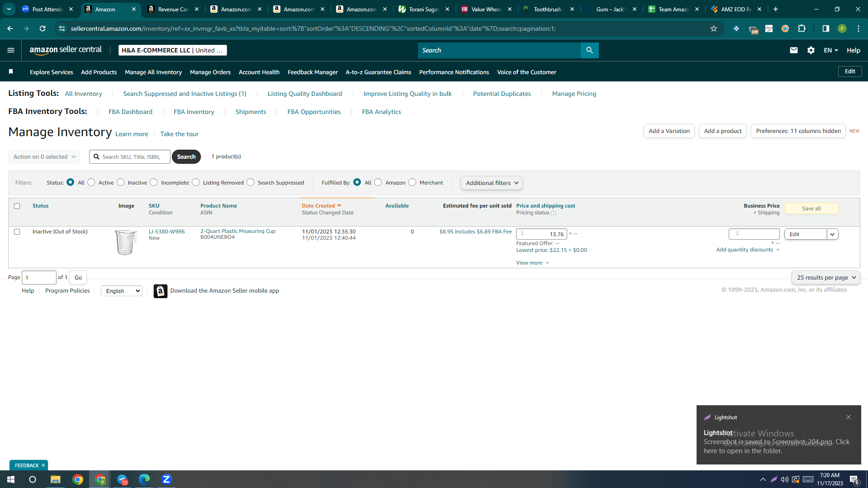Click the site information icon in address bar

62,28
